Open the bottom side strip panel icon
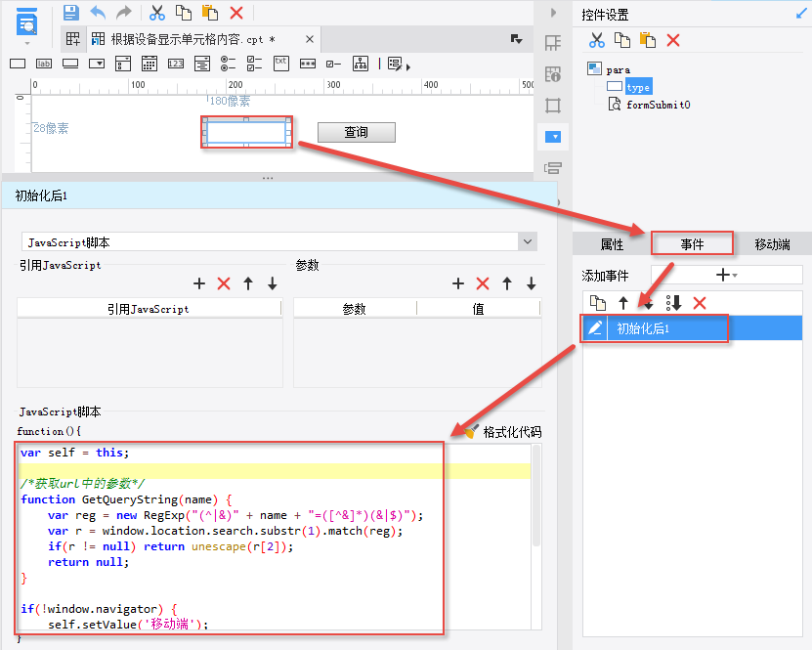This screenshot has width=812, height=650. point(553,168)
